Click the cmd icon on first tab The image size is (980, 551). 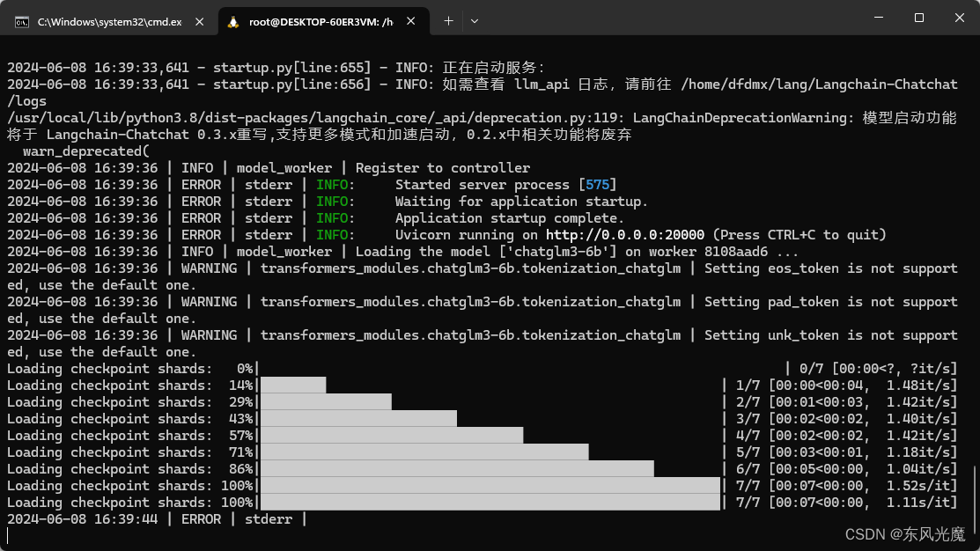click(x=22, y=22)
